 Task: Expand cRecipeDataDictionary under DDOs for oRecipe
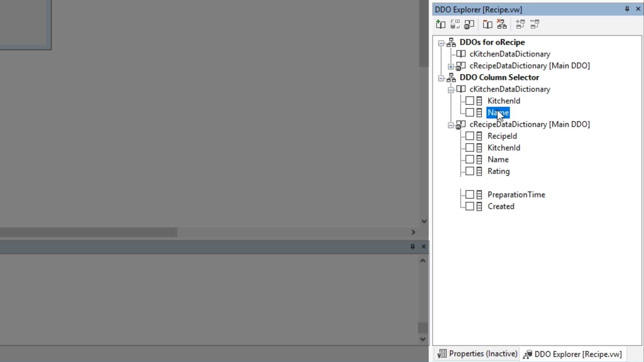pos(451,66)
